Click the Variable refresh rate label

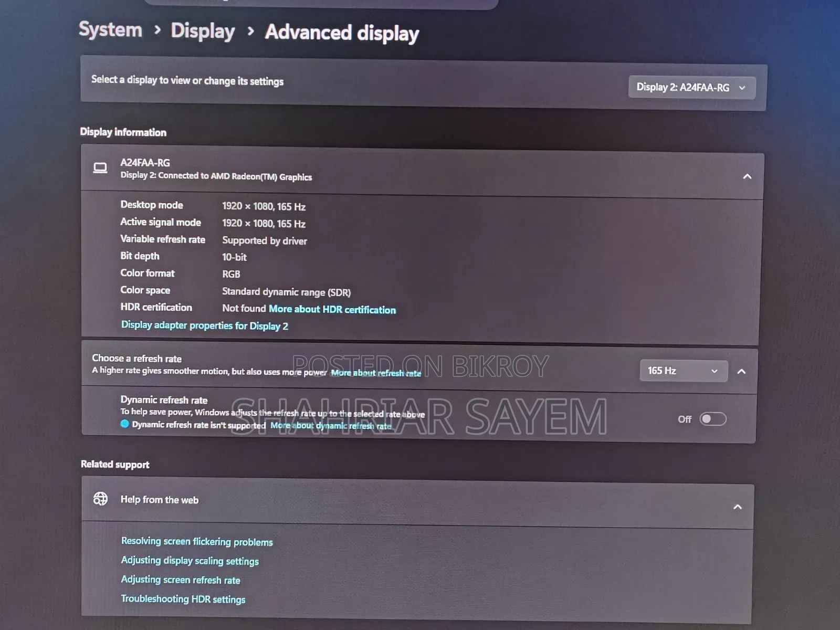(x=163, y=239)
